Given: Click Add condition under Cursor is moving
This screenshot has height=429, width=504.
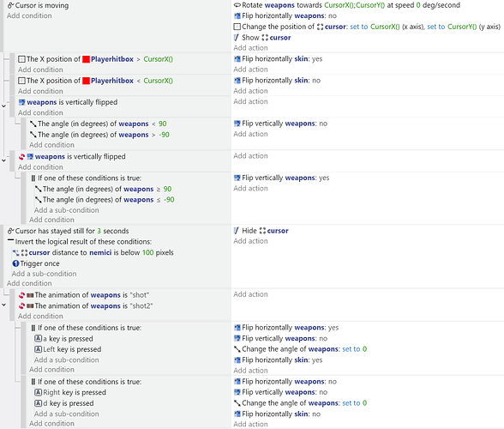Looking at the screenshot, I should (29, 15).
